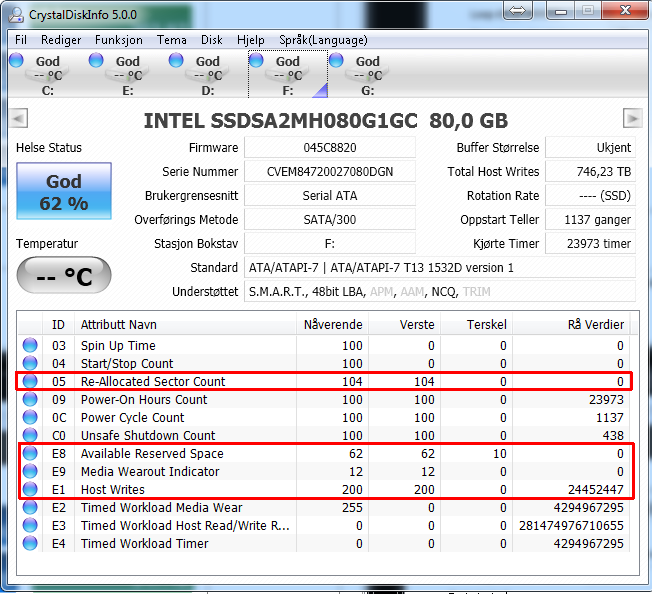The image size is (652, 594).
Task: Click the God 62 % health status button
Action: 64,191
